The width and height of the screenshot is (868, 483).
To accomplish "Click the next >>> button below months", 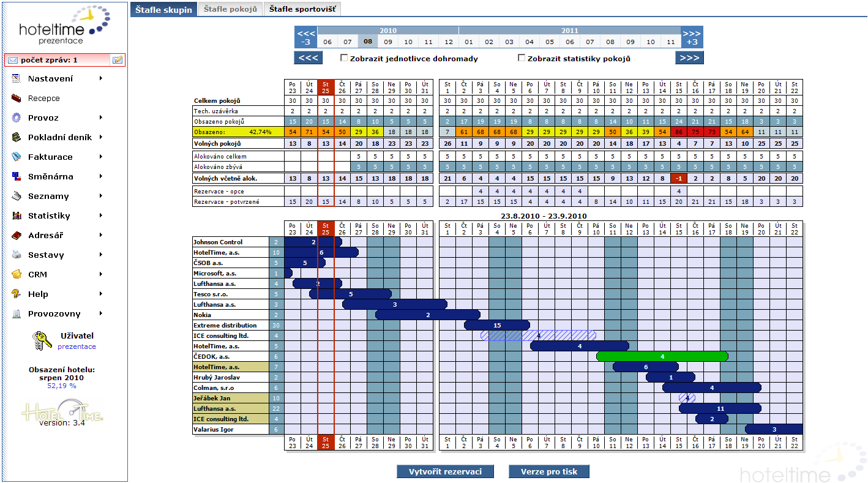I will pos(689,58).
